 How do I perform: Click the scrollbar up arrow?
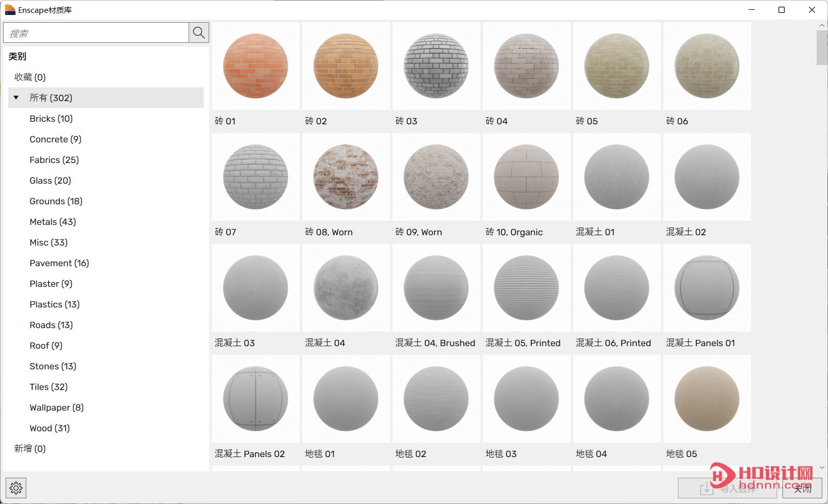822,25
